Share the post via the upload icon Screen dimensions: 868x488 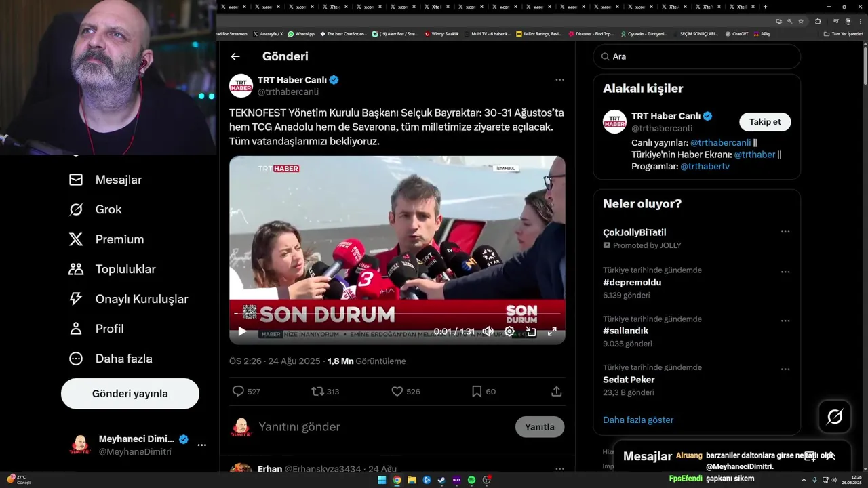557,391
